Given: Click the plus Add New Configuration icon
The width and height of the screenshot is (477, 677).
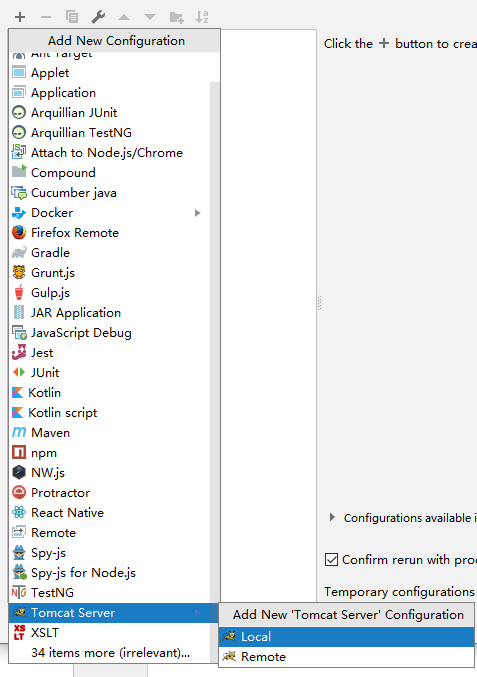Looking at the screenshot, I should coord(20,17).
